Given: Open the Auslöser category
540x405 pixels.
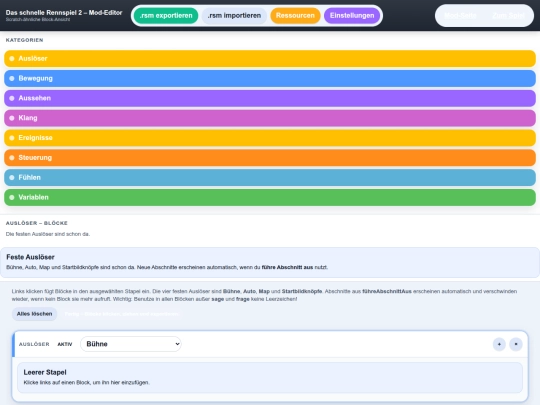Looking at the screenshot, I should 270,59.
